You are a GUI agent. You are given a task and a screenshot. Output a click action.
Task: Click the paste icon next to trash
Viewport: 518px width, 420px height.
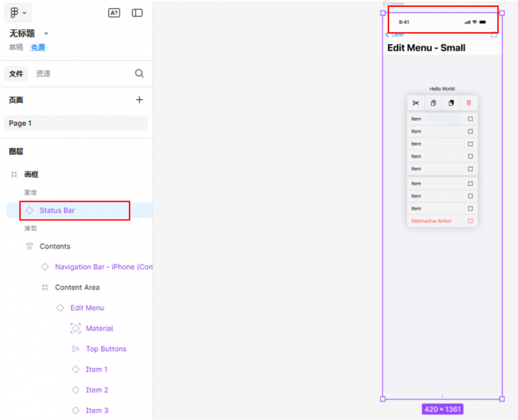[x=451, y=103]
